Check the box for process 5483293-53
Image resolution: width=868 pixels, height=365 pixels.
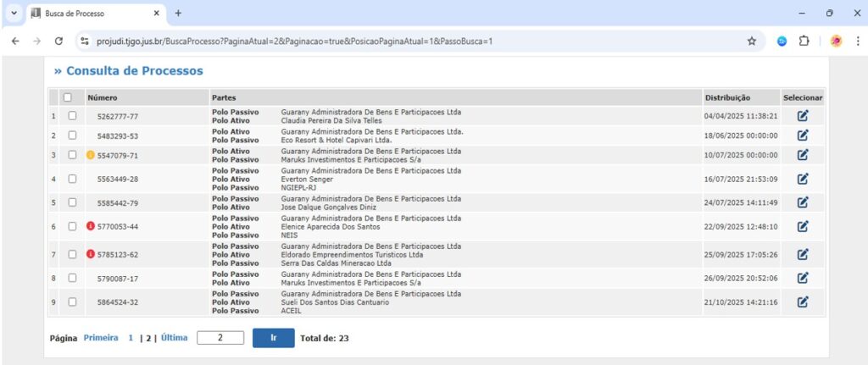point(72,135)
